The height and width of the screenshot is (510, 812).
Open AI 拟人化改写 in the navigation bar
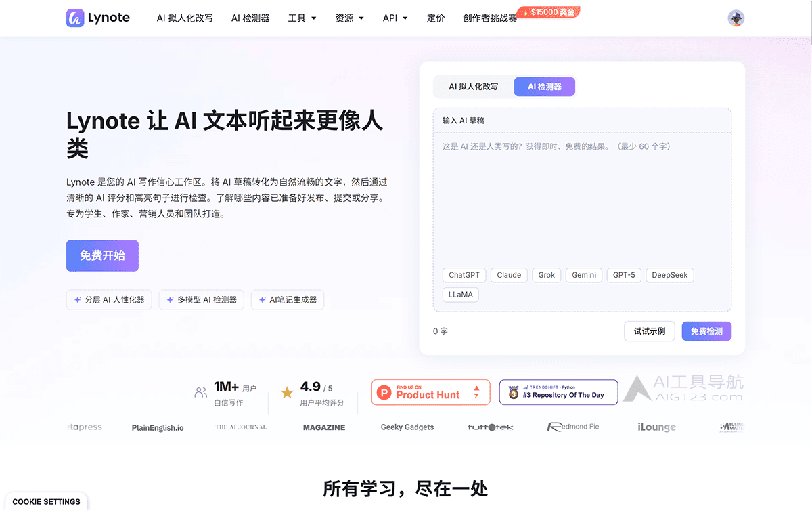185,18
